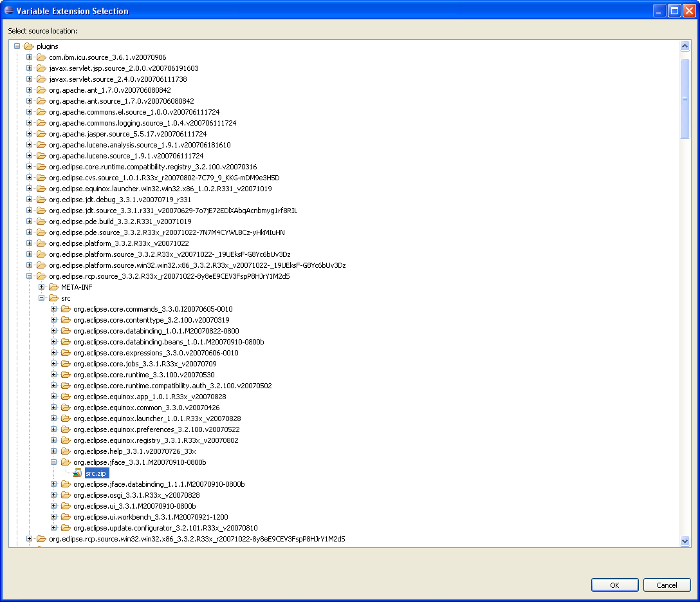700x602 pixels.
Task: Click the META-INF folder icon
Action: pos(53,287)
